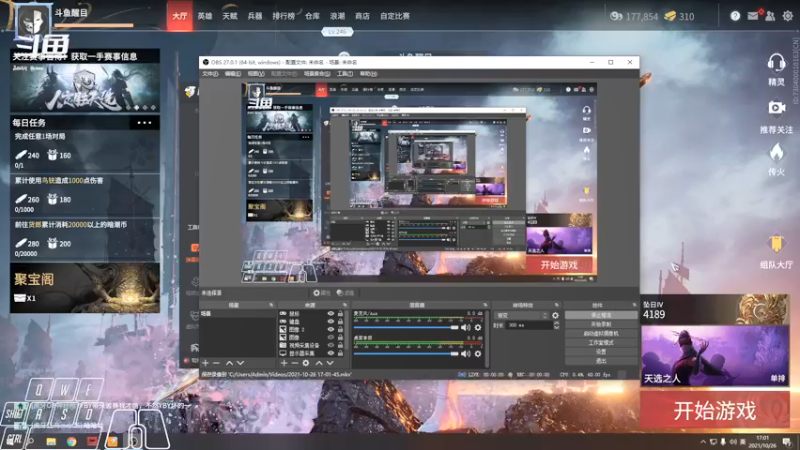This screenshot has height=450, width=800.
Task: Open transition properties gear icon
Action: [555, 316]
